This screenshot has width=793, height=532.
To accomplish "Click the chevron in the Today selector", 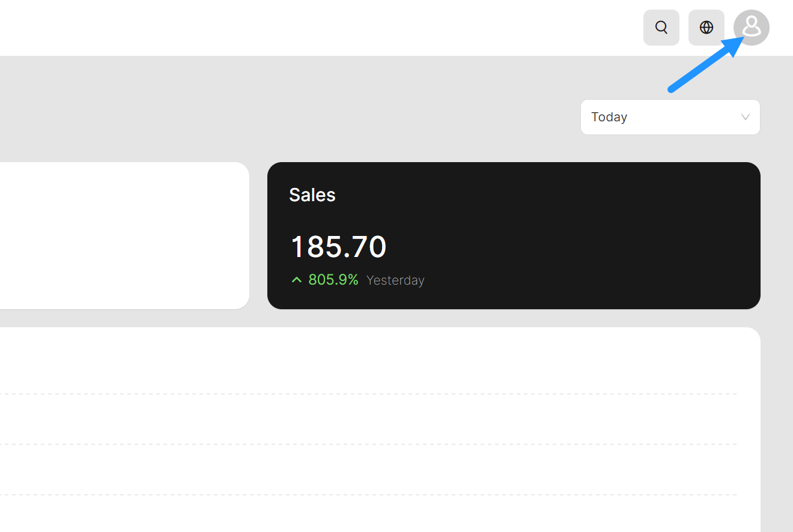I will pyautogui.click(x=746, y=117).
